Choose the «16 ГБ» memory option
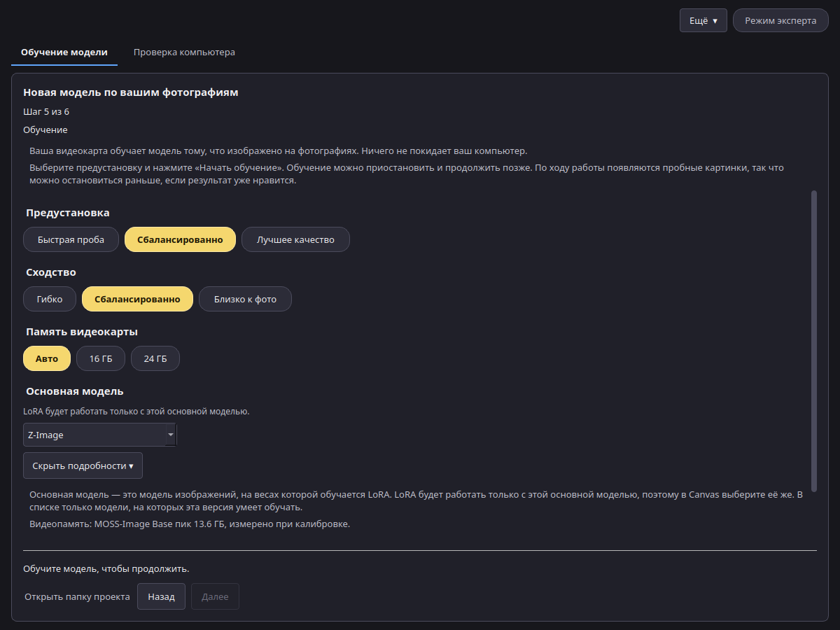This screenshot has height=630, width=840. (x=101, y=358)
